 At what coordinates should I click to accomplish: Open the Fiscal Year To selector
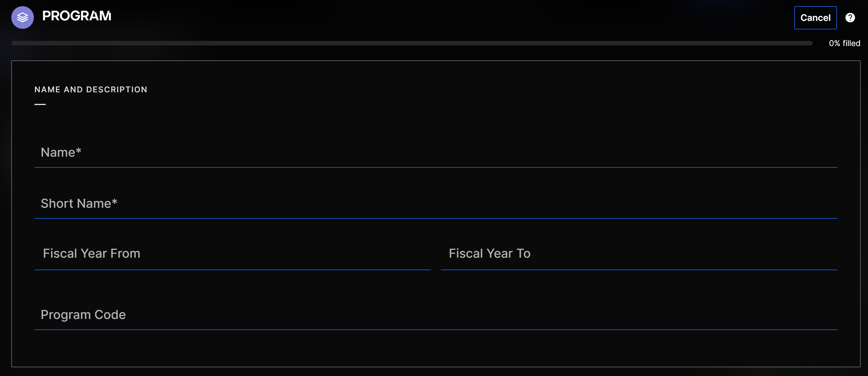click(639, 254)
